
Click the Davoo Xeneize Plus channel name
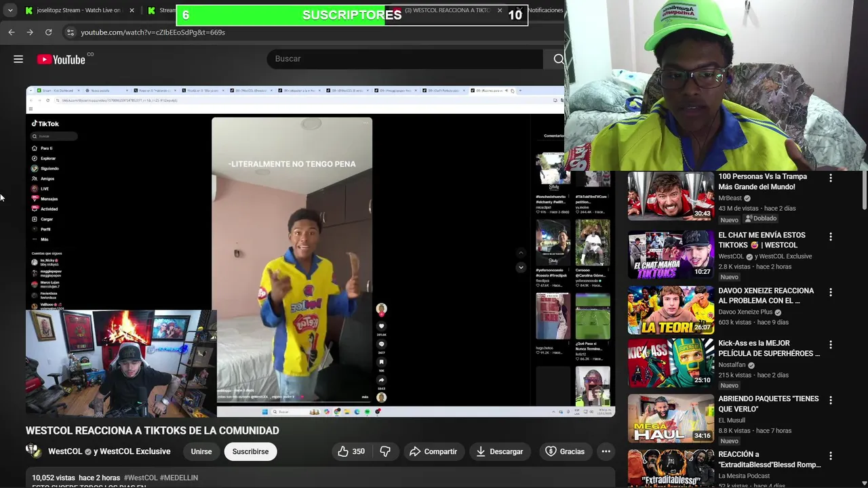[x=745, y=312]
